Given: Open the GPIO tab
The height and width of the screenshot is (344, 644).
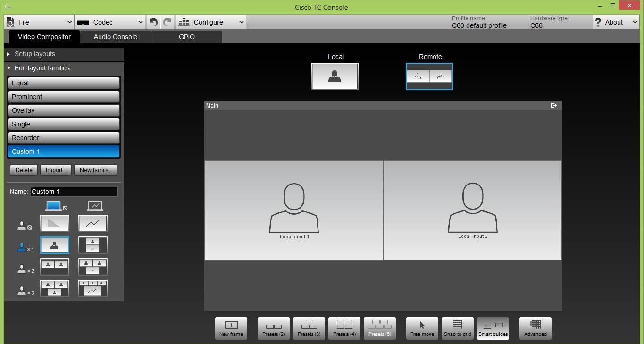Looking at the screenshot, I should (186, 37).
